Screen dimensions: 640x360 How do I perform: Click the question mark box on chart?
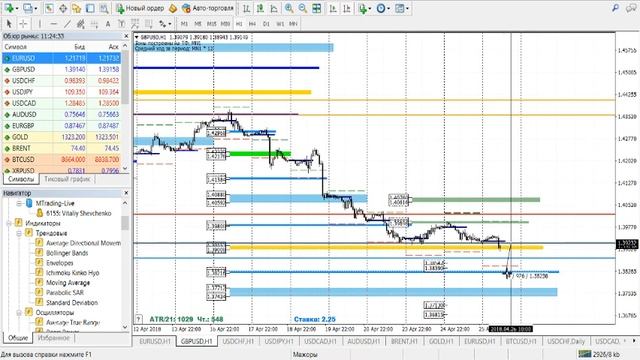[139, 319]
